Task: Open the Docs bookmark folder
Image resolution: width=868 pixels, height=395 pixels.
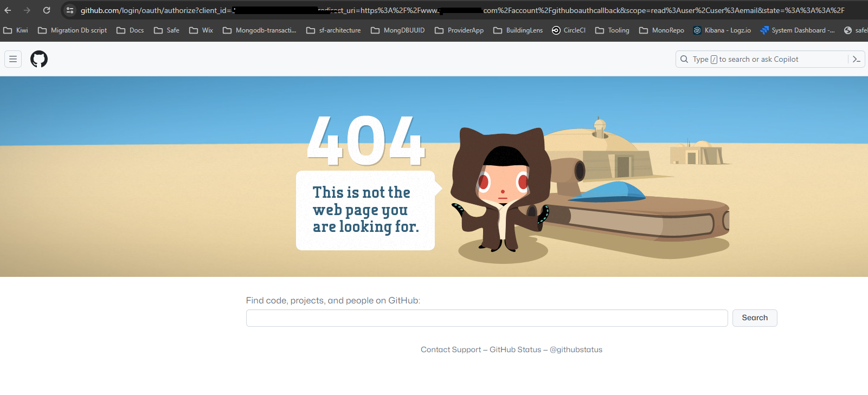Action: (130, 30)
